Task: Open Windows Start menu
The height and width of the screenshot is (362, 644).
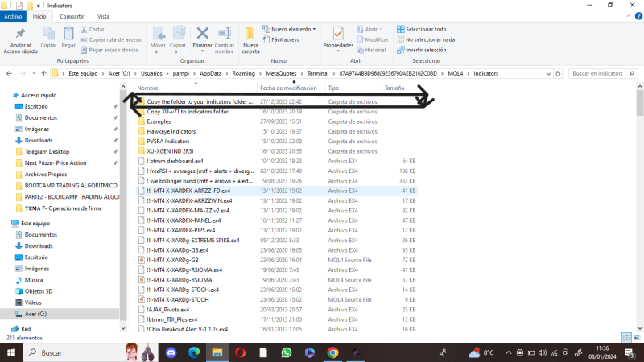Action: click(11, 352)
